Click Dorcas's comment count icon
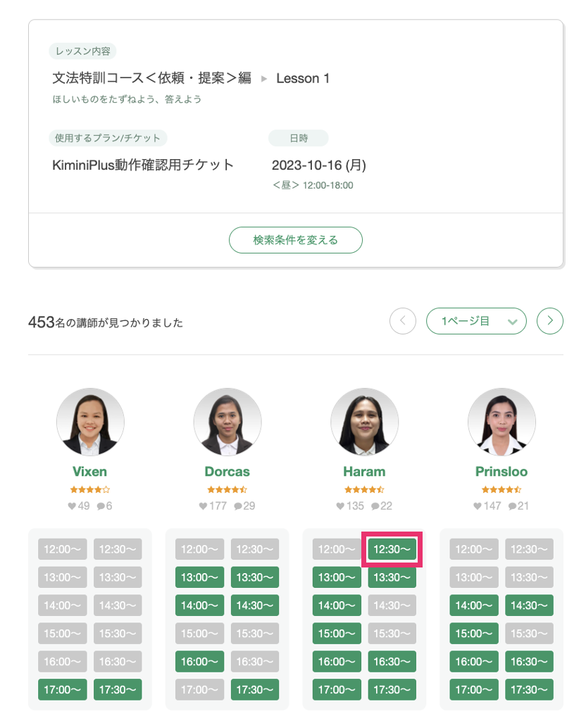 [238, 506]
